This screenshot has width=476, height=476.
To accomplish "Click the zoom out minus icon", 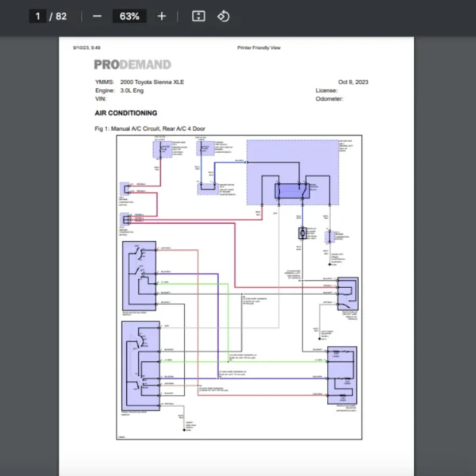I will (x=97, y=16).
